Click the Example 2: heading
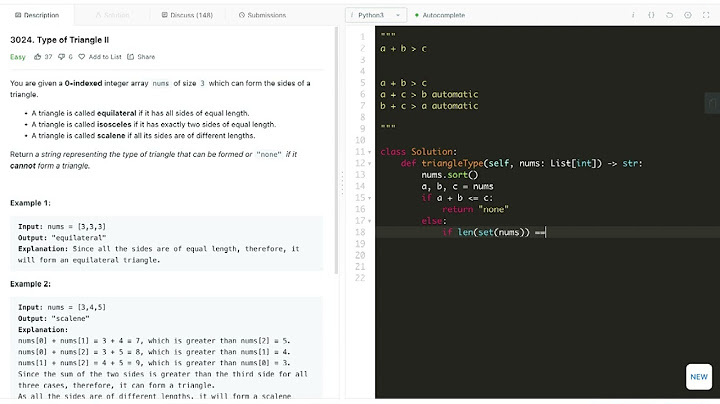The height and width of the screenshot is (404, 720). 30,284
